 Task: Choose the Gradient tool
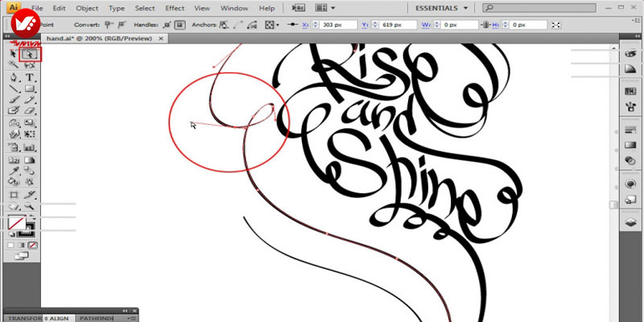pos(30,159)
